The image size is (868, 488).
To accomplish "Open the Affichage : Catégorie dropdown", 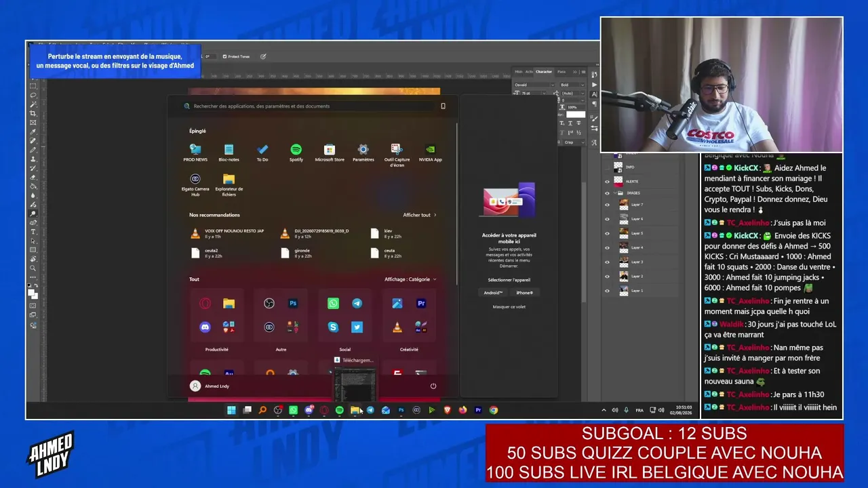I will (410, 279).
